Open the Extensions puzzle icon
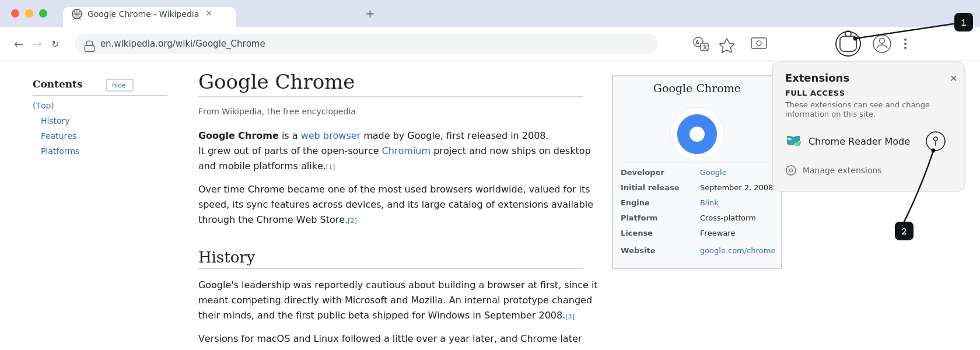Viewport: 980px width, 350px height. [848, 44]
